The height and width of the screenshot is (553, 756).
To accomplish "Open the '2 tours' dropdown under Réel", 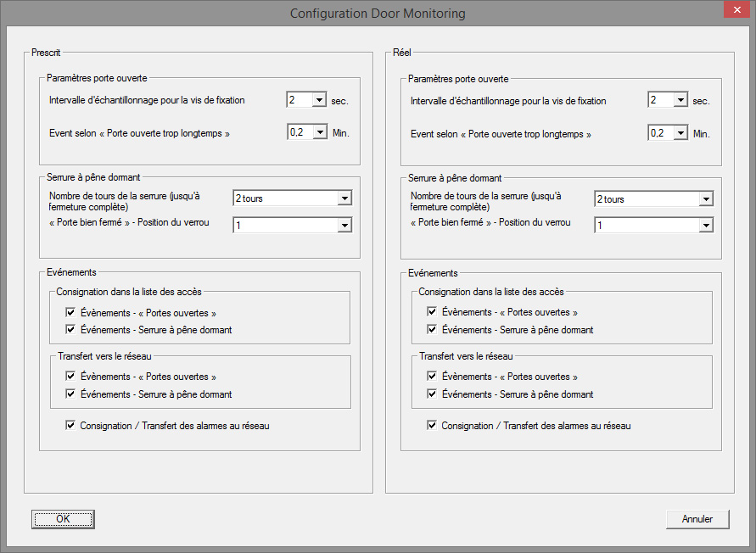I will click(707, 198).
